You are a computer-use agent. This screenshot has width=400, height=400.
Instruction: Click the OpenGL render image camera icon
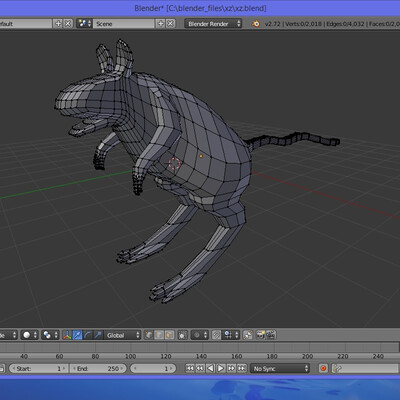(x=260, y=335)
